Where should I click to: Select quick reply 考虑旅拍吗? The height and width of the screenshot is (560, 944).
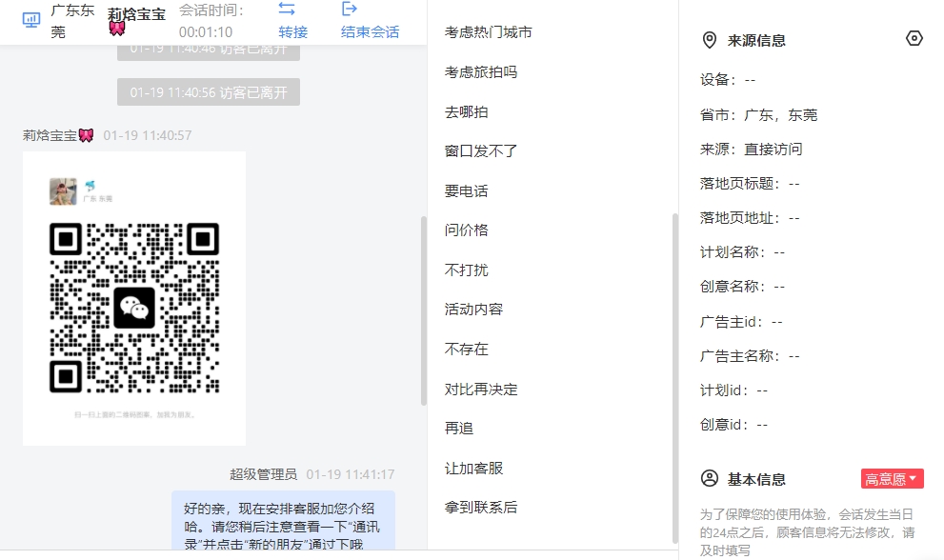[481, 72]
